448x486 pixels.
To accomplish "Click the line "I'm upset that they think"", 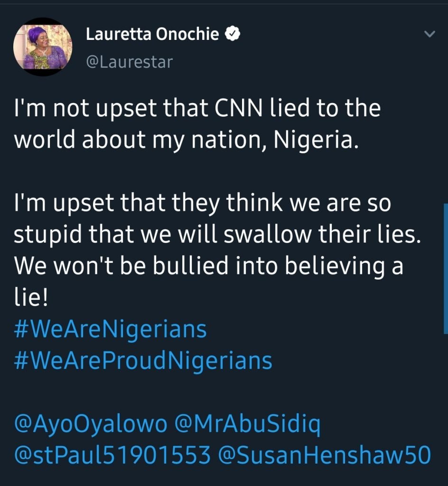I will [202, 204].
